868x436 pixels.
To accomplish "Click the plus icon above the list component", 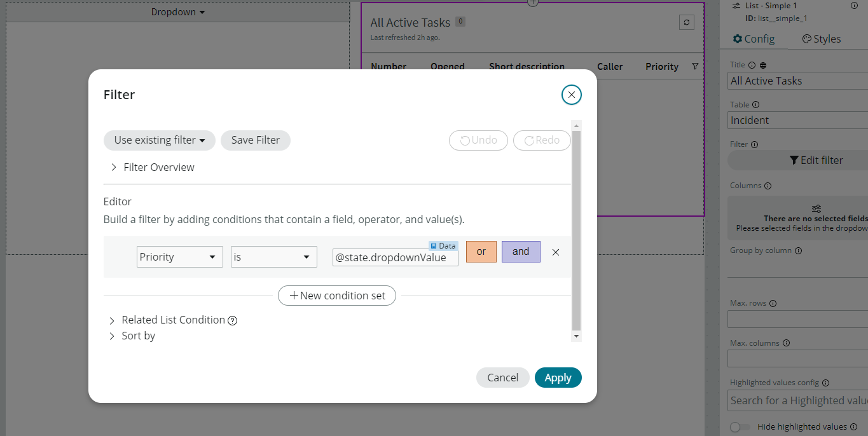I will (x=533, y=3).
